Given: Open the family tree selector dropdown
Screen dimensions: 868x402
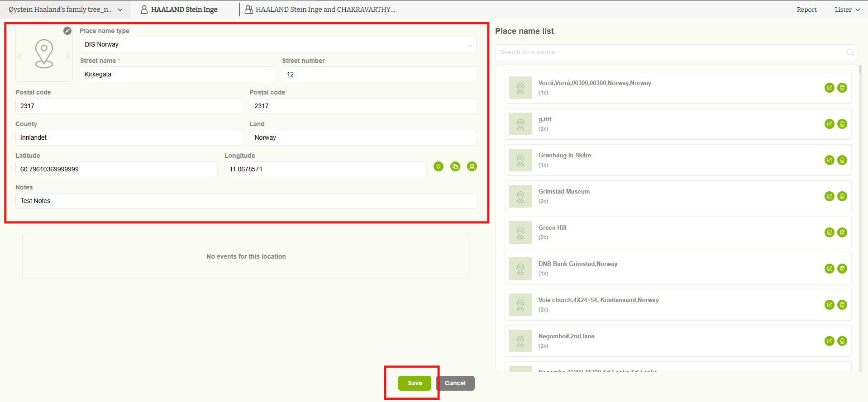Looking at the screenshot, I should pyautogui.click(x=65, y=9).
